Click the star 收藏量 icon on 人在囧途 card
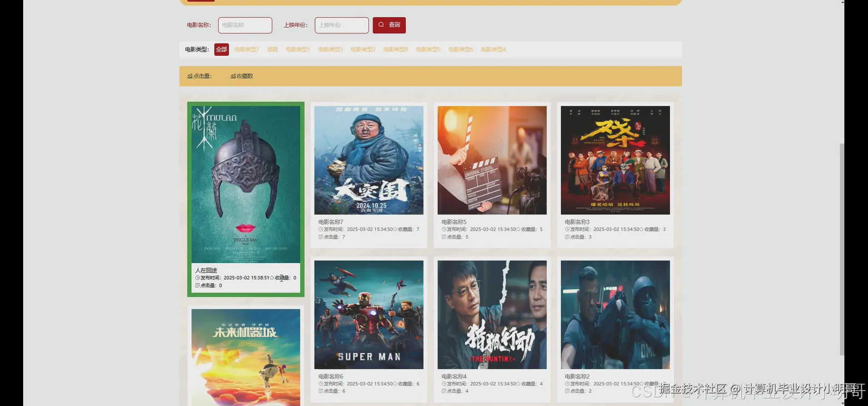Screen dimensions: 868x406 pos(272,278)
